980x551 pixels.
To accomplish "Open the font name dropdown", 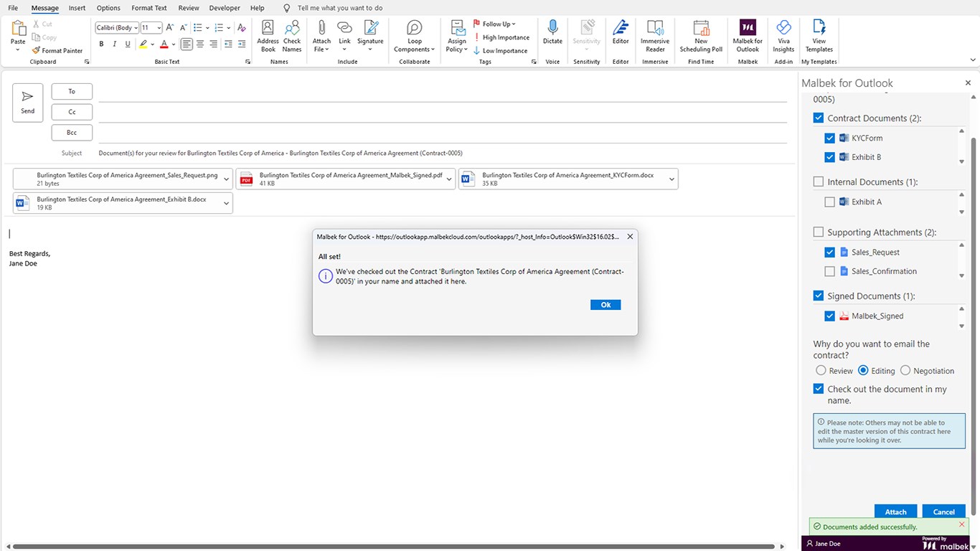I will click(x=136, y=28).
